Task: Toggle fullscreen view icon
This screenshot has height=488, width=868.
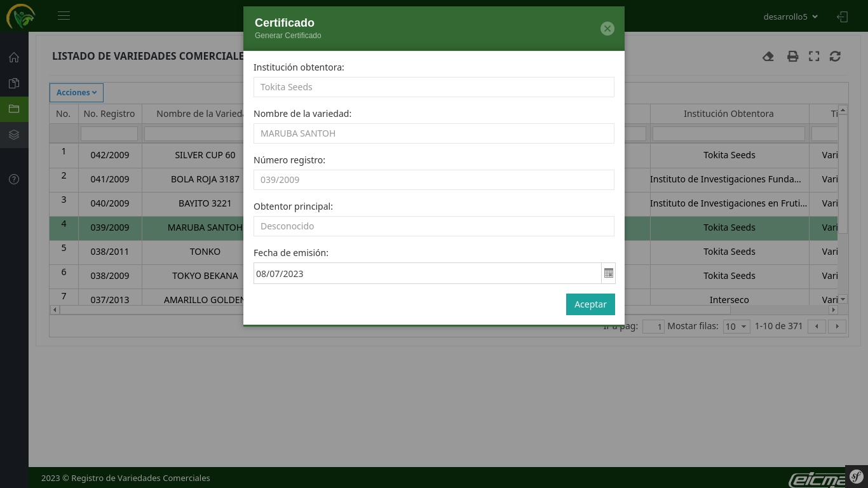Action: 814,57
